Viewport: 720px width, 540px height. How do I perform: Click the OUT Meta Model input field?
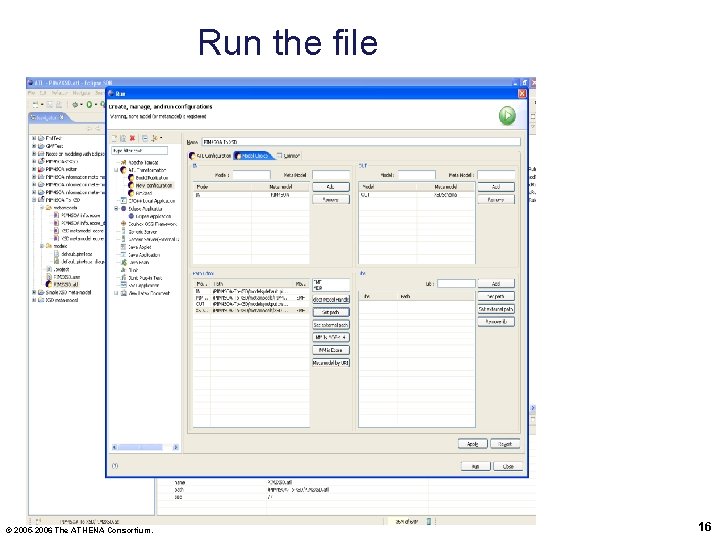point(496,175)
